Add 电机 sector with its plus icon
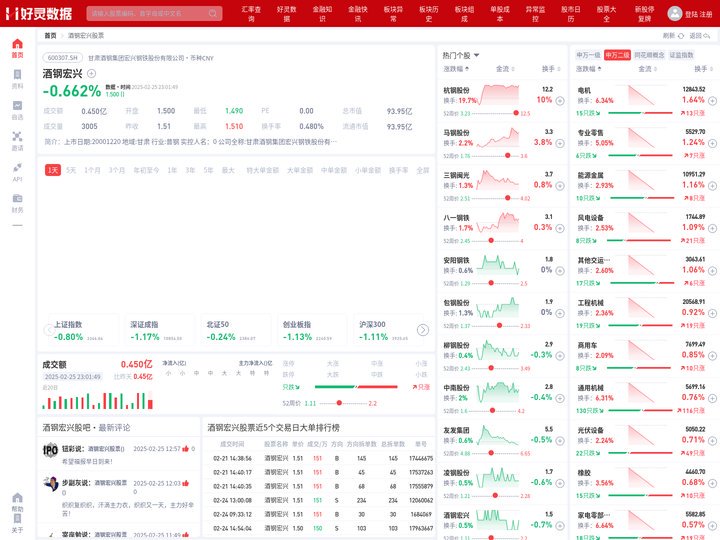Image resolution: width=720 pixels, height=540 pixels. click(712, 101)
